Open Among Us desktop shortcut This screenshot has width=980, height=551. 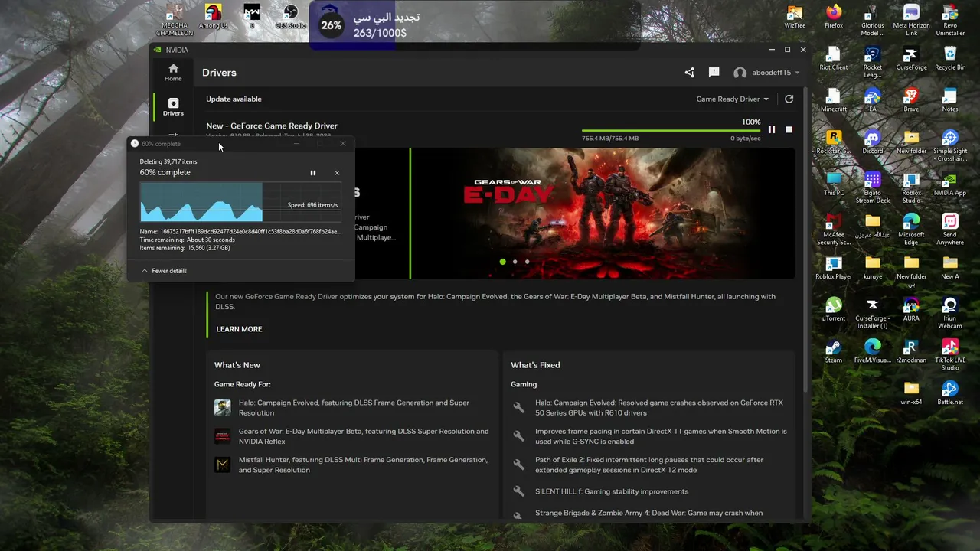coord(213,17)
